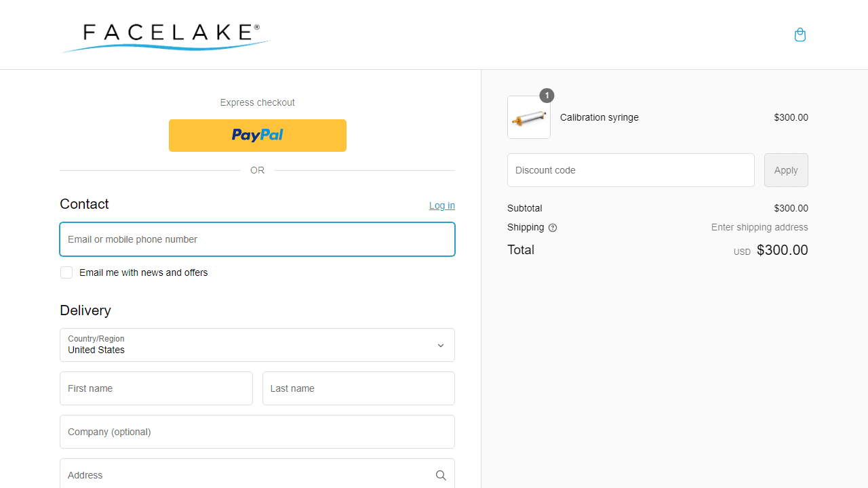Viewport: 868px width, 488px height.
Task: Pay with the PayPal express button
Action: point(258,136)
